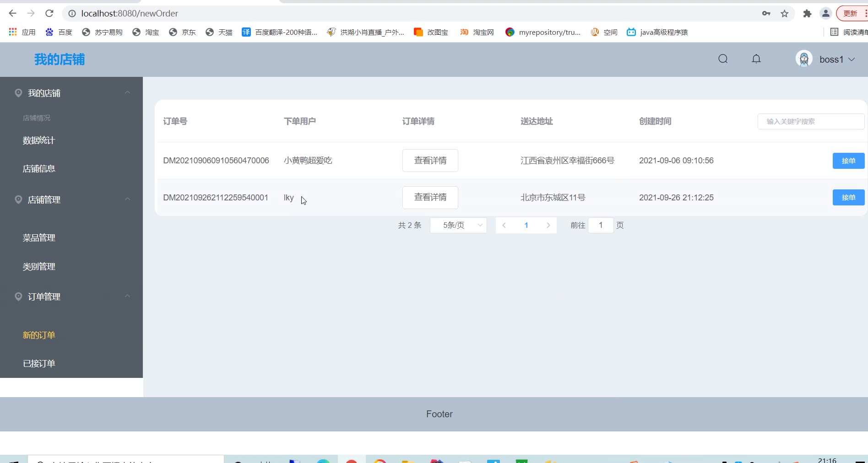This screenshot has height=463, width=868.
Task: Accept the order from 小黄鸭超爱吃
Action: [x=848, y=161]
